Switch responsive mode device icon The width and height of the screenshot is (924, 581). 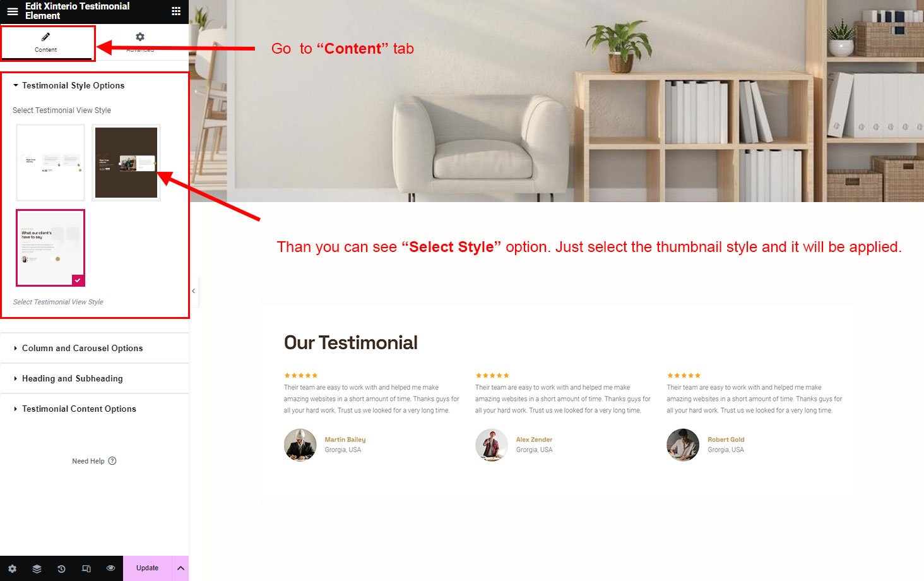point(86,568)
